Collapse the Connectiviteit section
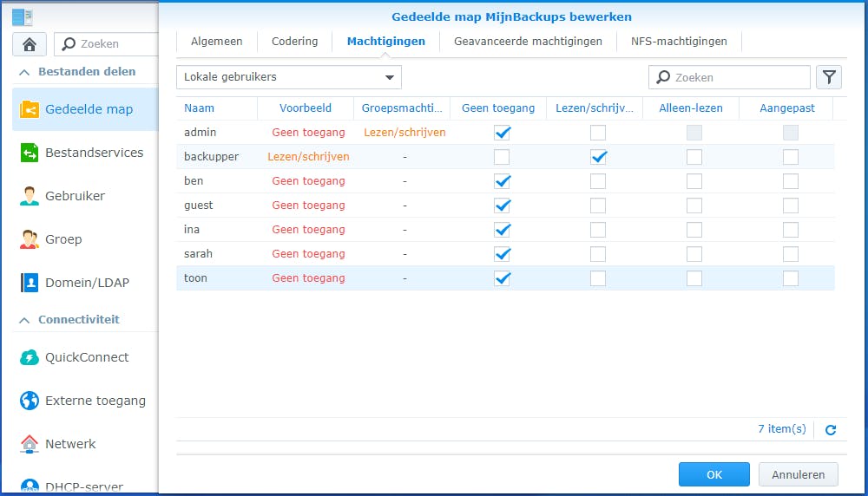Screen dimensions: 868x496 pos(23,320)
